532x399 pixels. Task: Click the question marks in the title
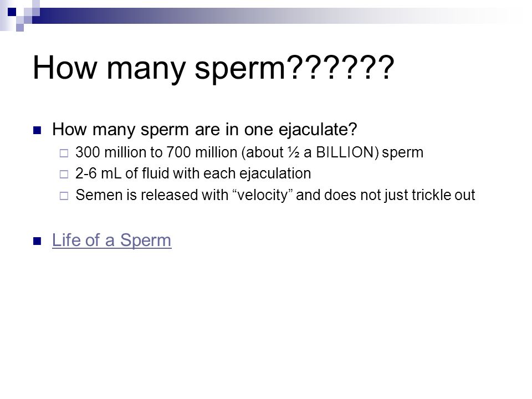[x=341, y=67]
